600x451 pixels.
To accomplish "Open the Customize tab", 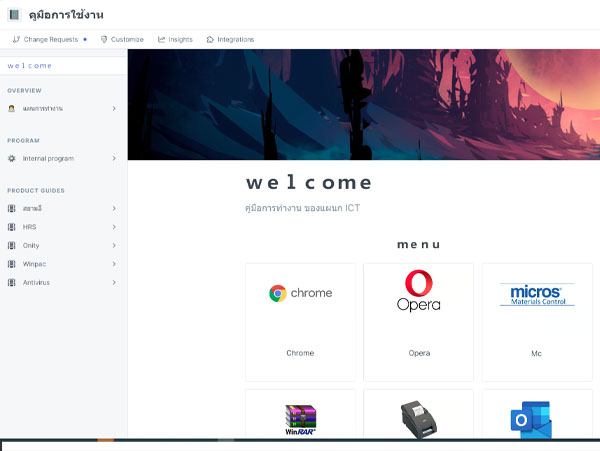I will pos(122,39).
